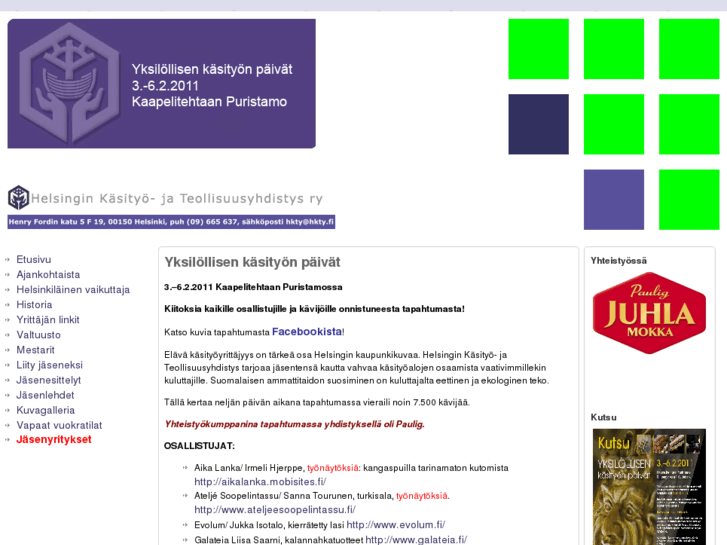Click the OSALLISTUJAT: heading
Viewport: 727px width, 545px height.
point(199,446)
